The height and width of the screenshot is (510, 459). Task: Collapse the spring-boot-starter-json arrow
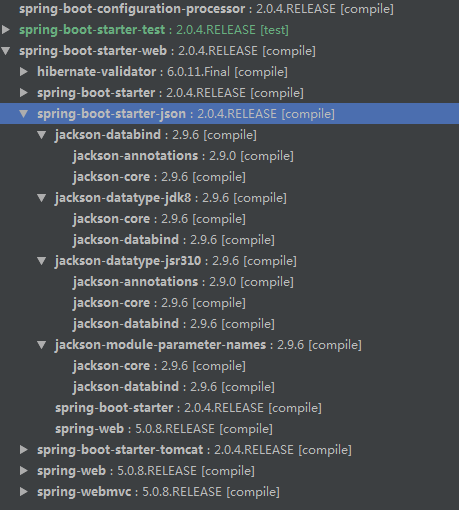[x=24, y=114]
